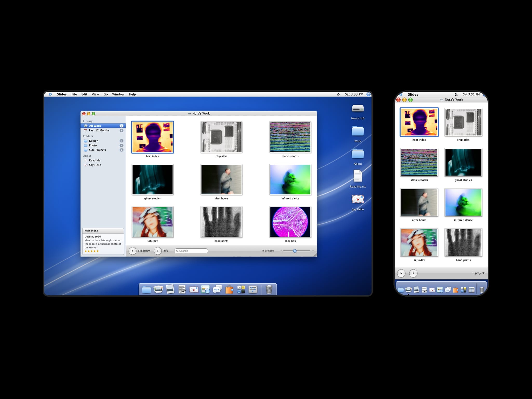Select the slide box thumbnail in desktop window

[x=290, y=222]
